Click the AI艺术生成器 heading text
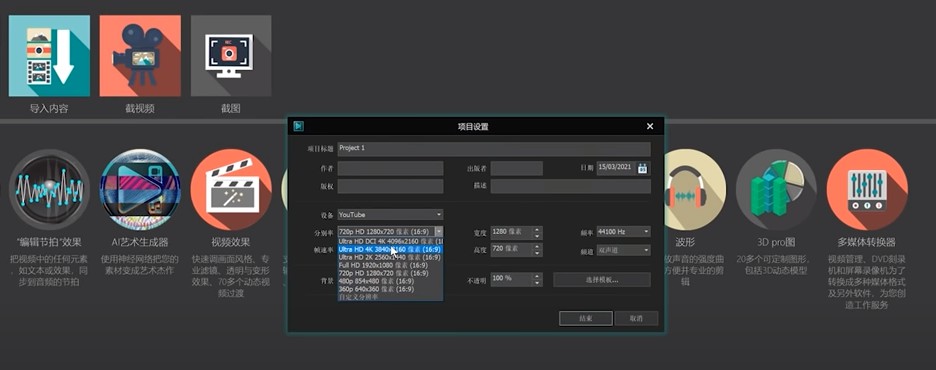 click(x=140, y=242)
